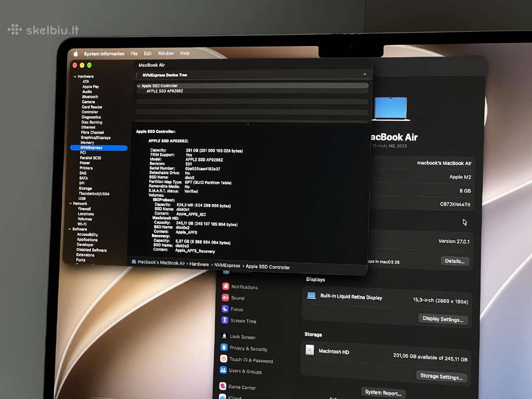
Task: Select Wi-Fi under Network
Action: [x=82, y=224]
